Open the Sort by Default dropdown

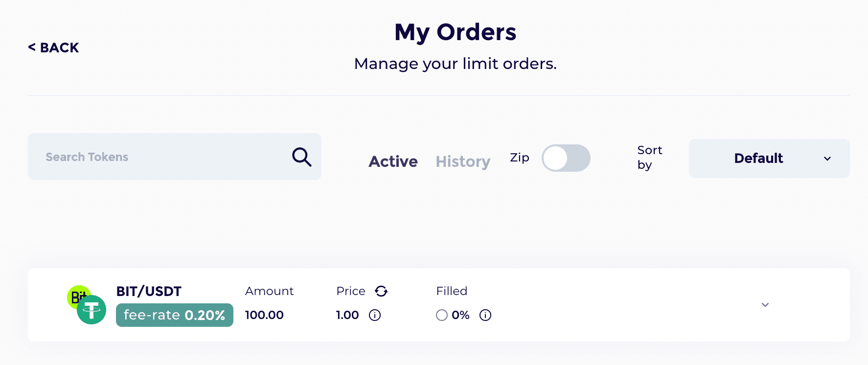coord(769,159)
